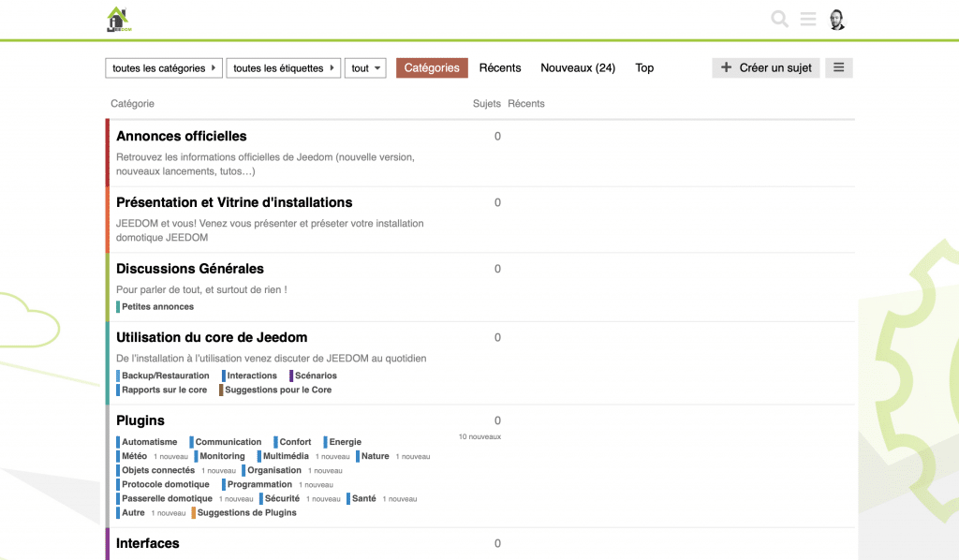Click the Annonces officielles description text

point(265,165)
